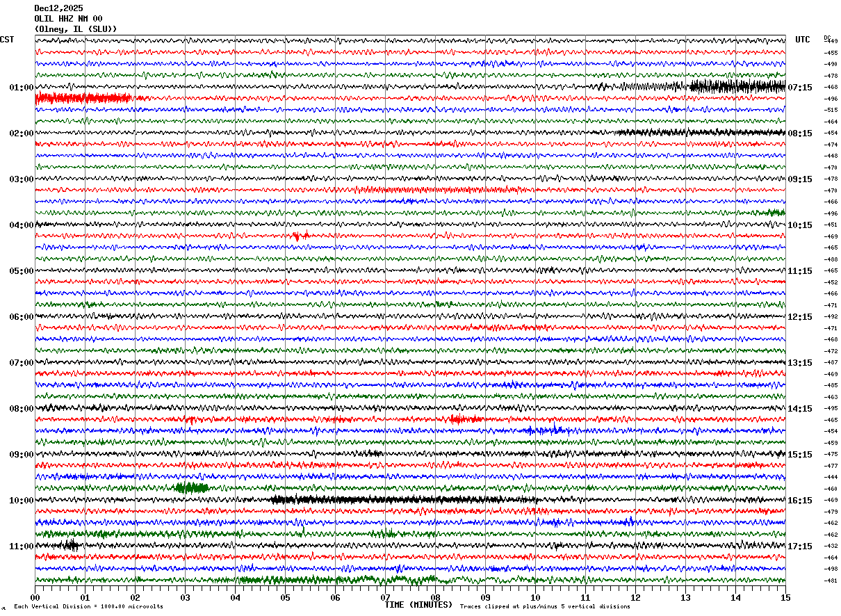Click the DC offset value -488
The image size is (841, 616).
pos(831,259)
